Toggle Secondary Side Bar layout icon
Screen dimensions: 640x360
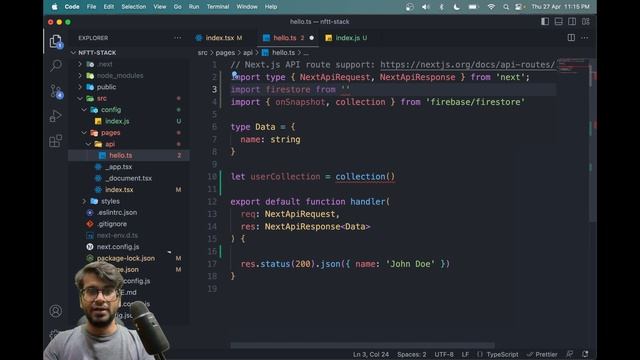[x=572, y=22]
